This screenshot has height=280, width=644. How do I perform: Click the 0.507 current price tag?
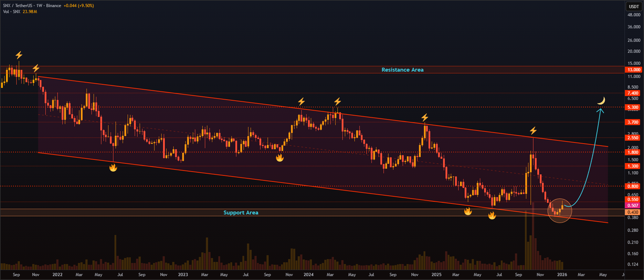[x=633, y=205]
